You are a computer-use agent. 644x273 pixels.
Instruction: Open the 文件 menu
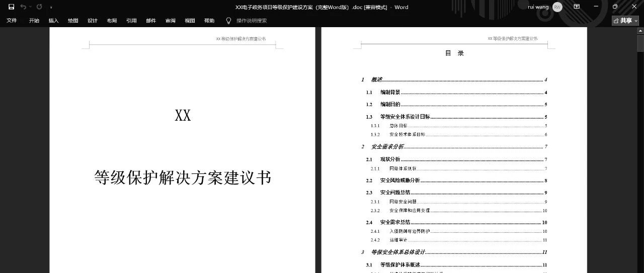(x=12, y=21)
